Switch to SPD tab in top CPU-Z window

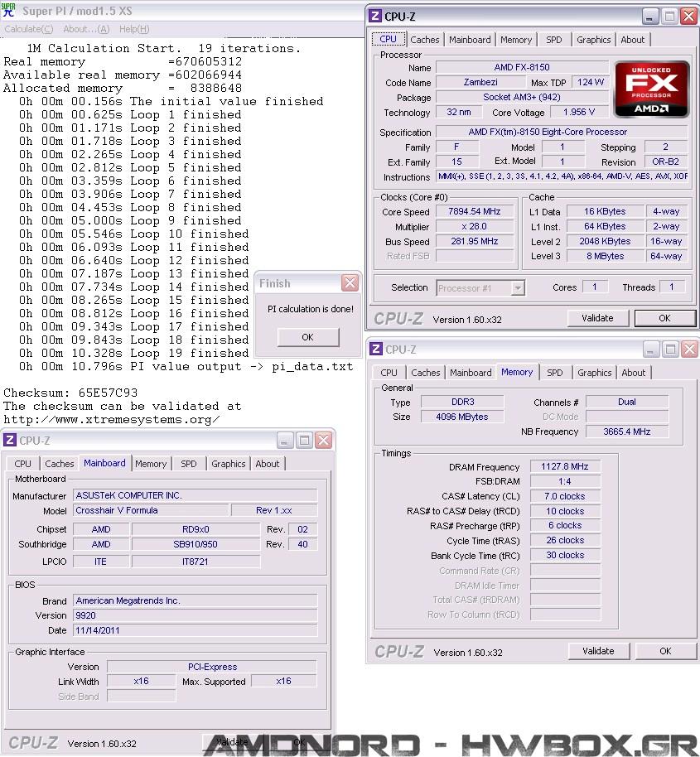click(x=553, y=40)
